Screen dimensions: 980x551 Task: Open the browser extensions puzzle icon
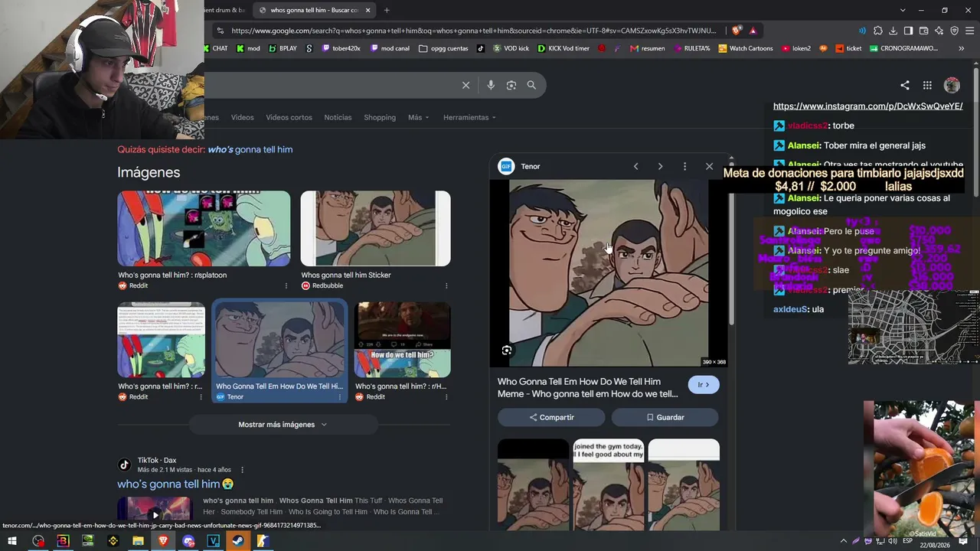click(x=878, y=31)
